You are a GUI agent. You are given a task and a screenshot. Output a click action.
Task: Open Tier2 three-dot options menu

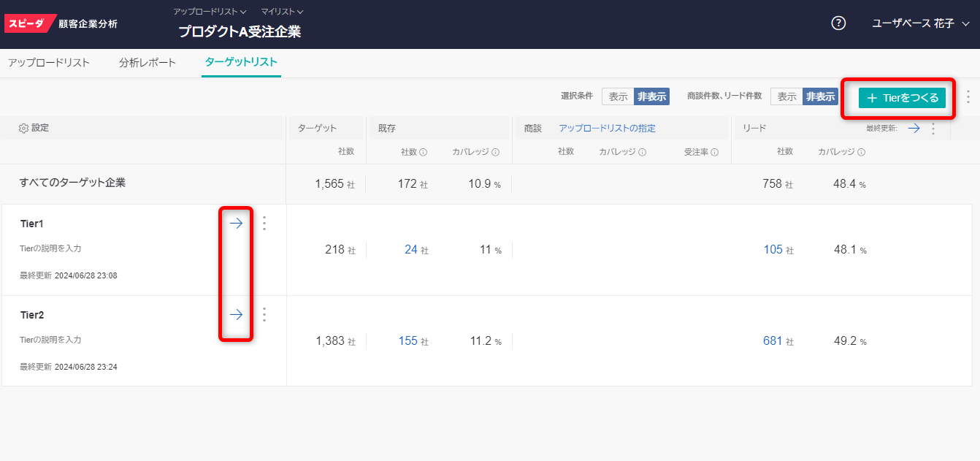[x=264, y=315]
